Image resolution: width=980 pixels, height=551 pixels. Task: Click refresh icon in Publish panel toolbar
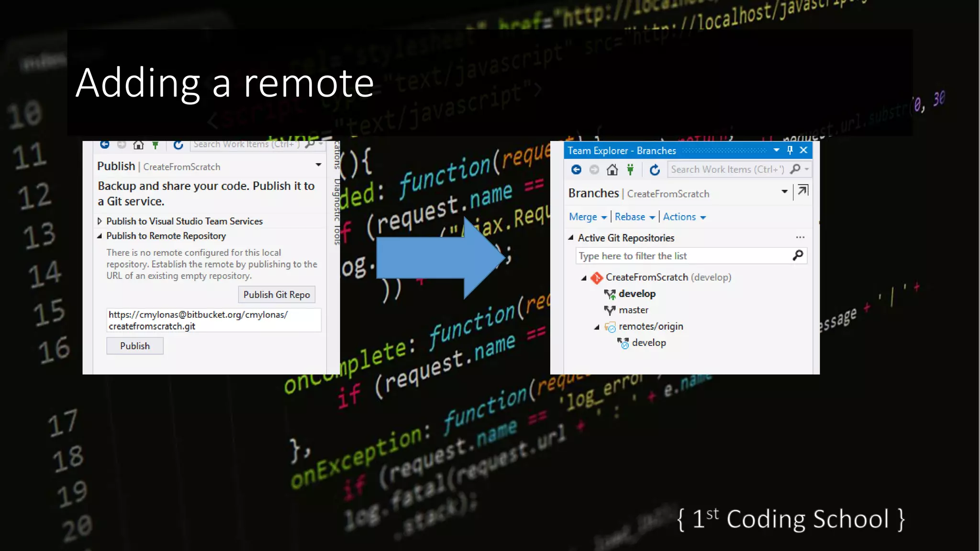178,145
